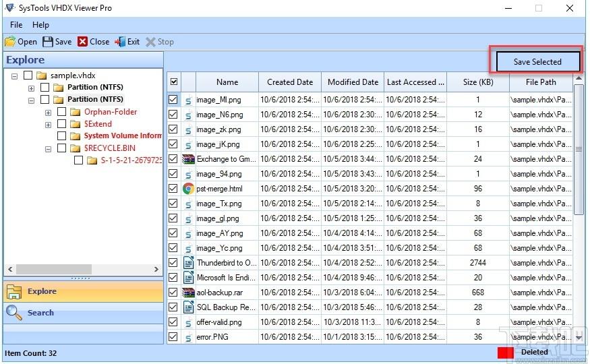Uncheck the aol-backup.rar row checkbox
The width and height of the screenshot is (590, 364).
[x=173, y=293]
